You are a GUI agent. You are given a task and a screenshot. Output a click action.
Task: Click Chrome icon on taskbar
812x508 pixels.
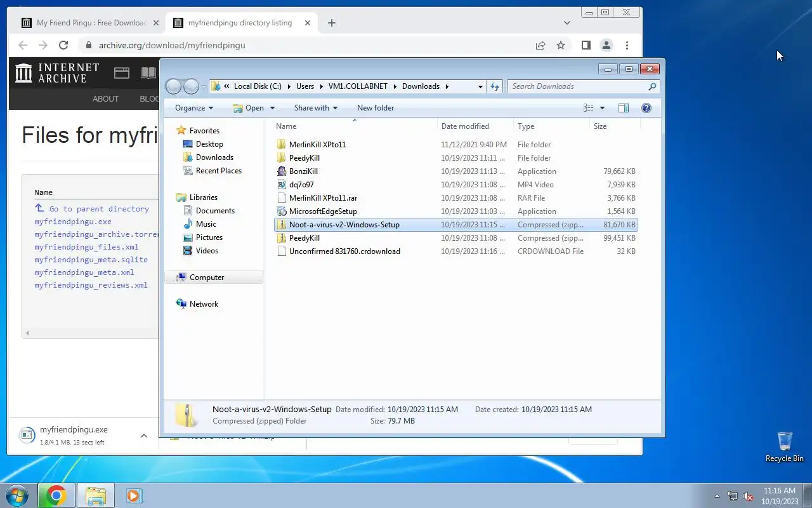pyautogui.click(x=56, y=495)
